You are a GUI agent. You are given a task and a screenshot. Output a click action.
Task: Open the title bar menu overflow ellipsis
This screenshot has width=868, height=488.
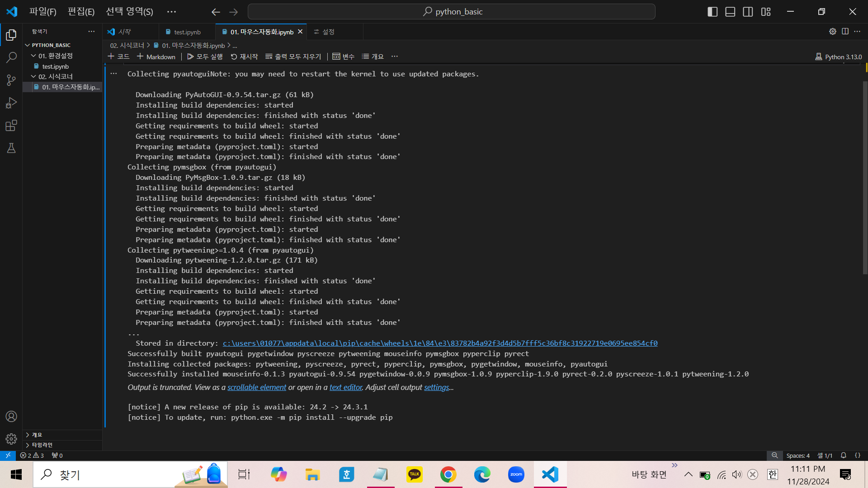pos(171,12)
